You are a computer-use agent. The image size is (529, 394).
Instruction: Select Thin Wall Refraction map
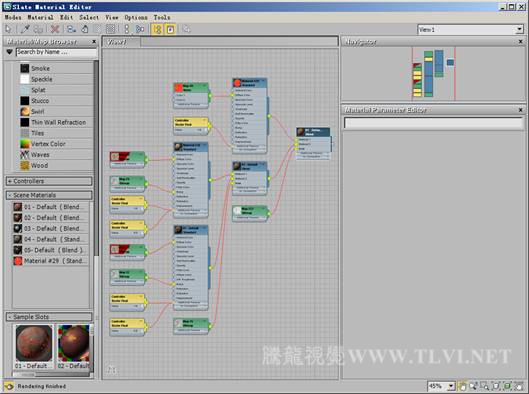tap(56, 122)
